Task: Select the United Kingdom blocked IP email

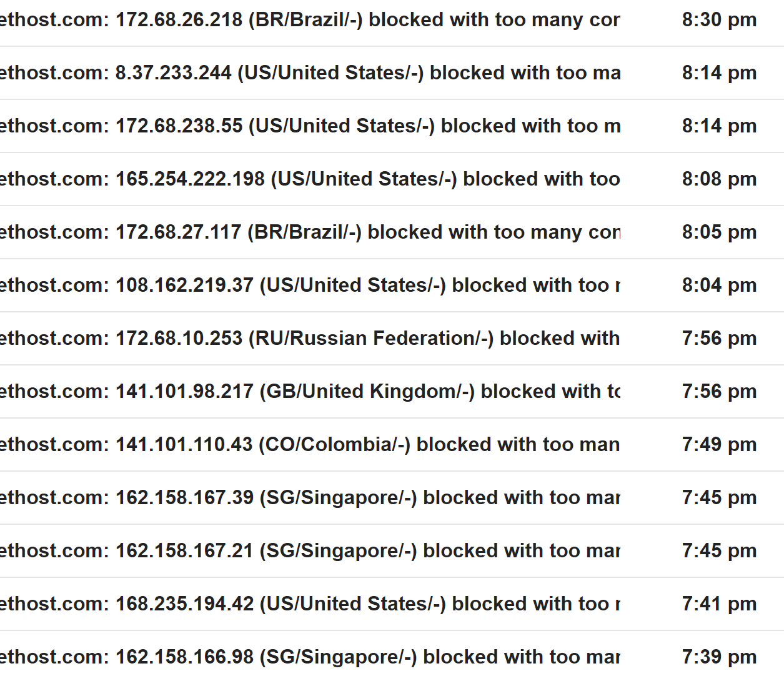Action: 309,392
